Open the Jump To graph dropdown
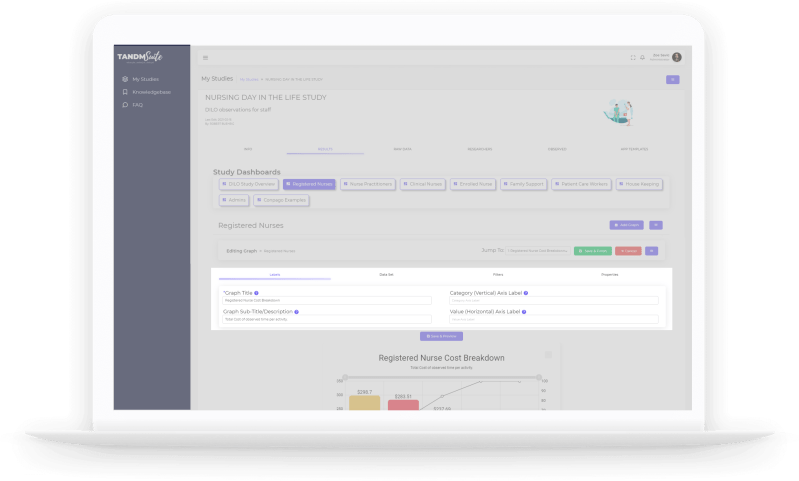This screenshot has width=799, height=481. tap(538, 251)
